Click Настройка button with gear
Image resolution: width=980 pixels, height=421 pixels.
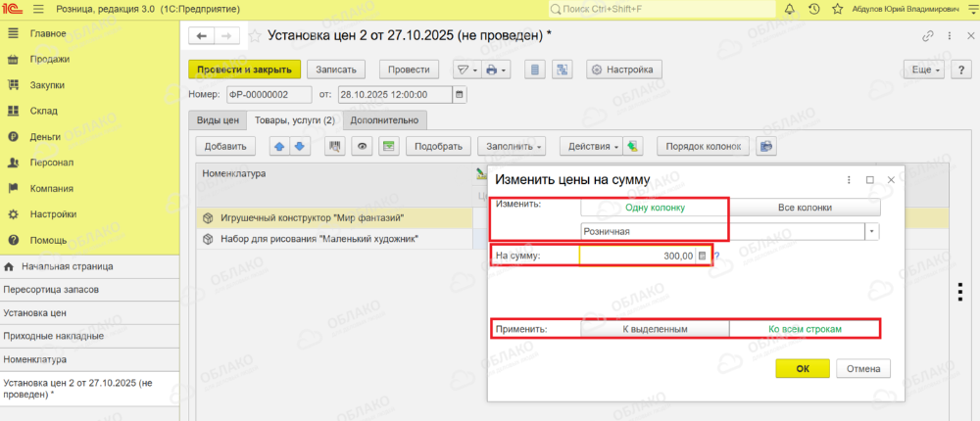[623, 70]
